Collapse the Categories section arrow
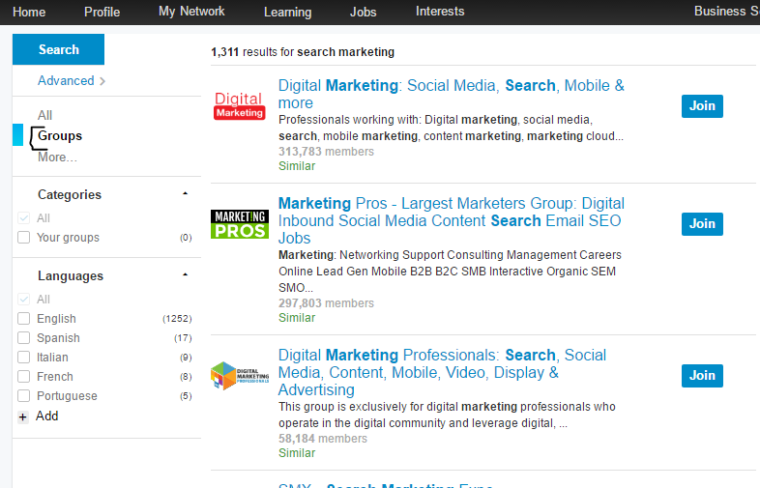The width and height of the screenshot is (760, 488). [x=185, y=193]
